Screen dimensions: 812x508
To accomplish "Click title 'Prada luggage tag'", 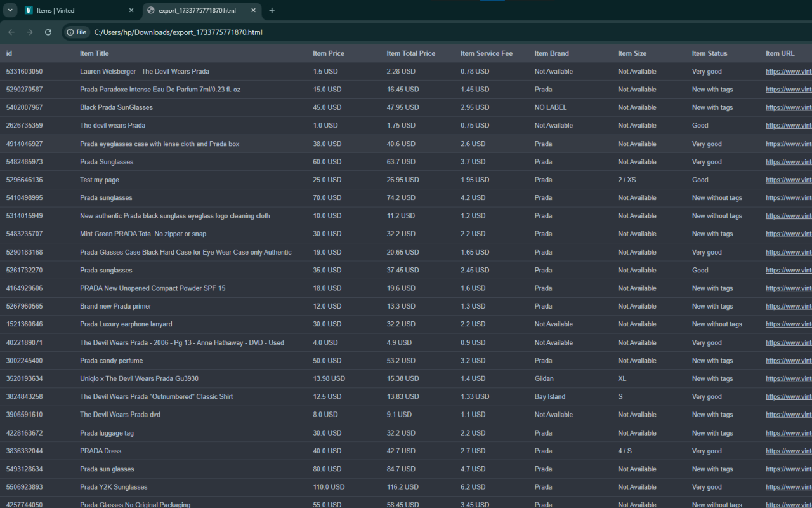I will 107,433.
